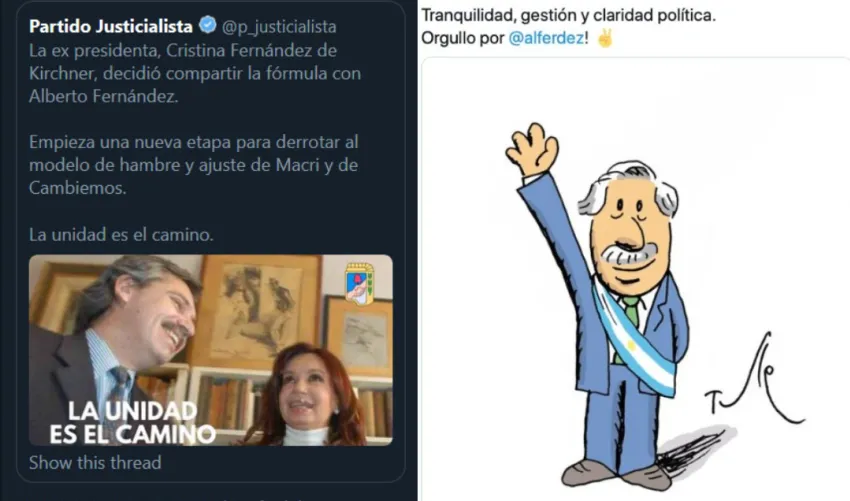850x501 pixels.
Task: Click the cartoon figure's raised waving hand
Action: (x=531, y=149)
